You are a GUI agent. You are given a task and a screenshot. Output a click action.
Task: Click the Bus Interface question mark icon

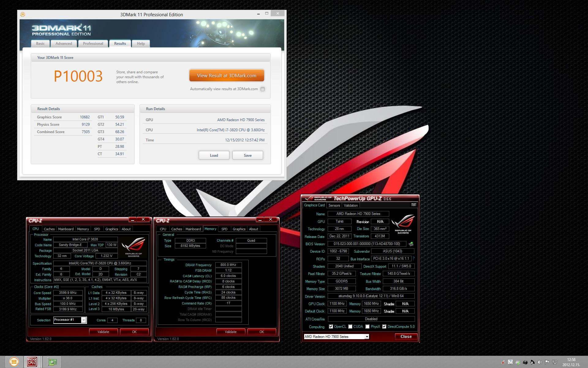point(413,259)
